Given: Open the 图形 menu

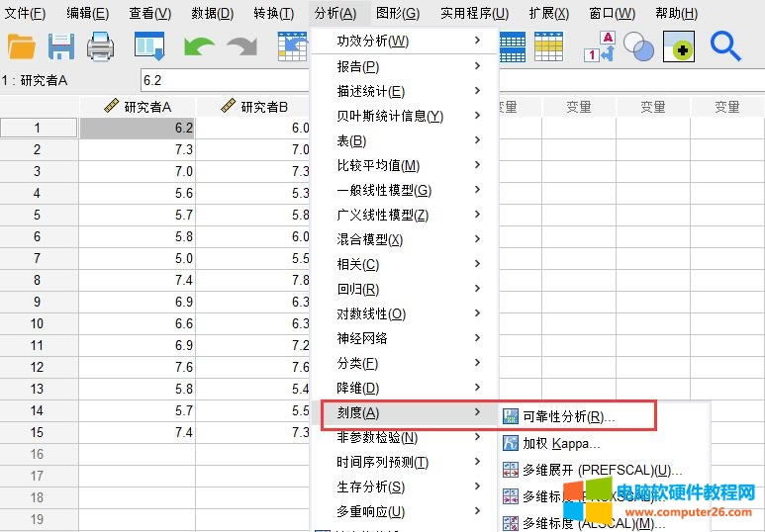Looking at the screenshot, I should click(x=398, y=13).
